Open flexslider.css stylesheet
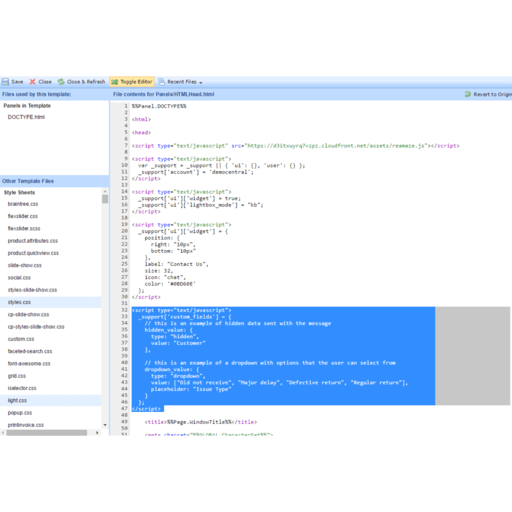The height and width of the screenshot is (512, 512). pos(23,216)
